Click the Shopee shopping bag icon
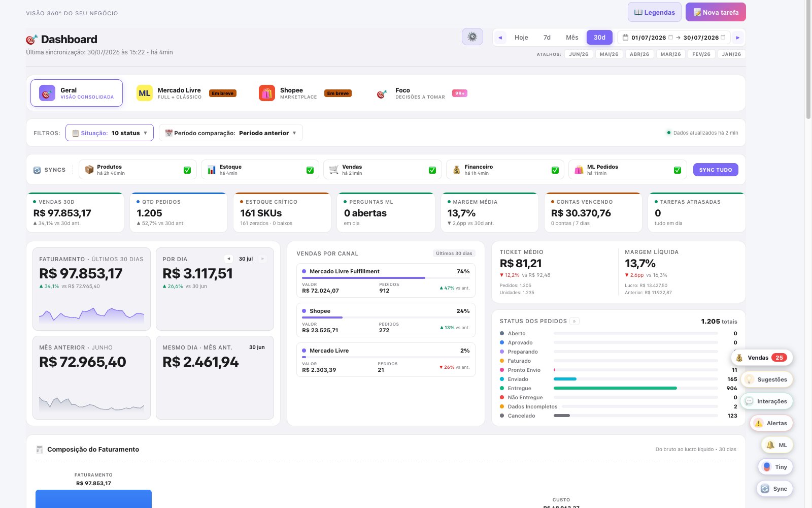 coord(267,93)
